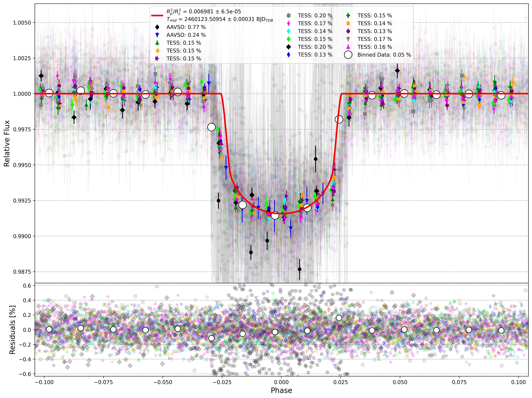Click the red model line sample in legend
The width and height of the screenshot is (532, 398).
[x=157, y=16]
